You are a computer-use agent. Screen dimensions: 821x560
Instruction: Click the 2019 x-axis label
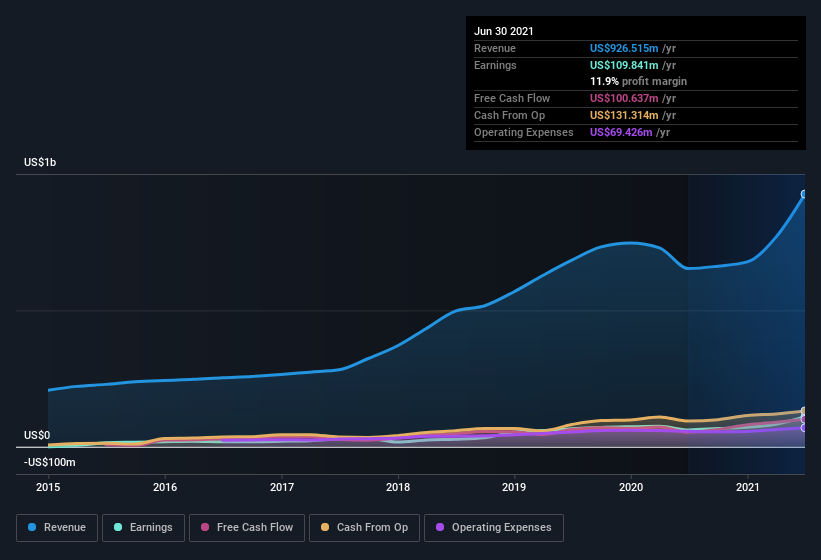(x=514, y=487)
